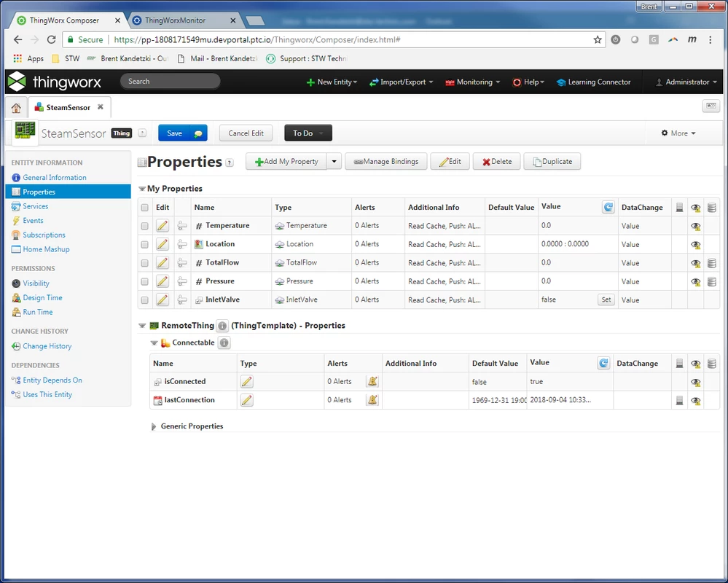Screen dimensions: 728x583
Task: Open Subscriptions in the sidebar
Action: click(44, 235)
